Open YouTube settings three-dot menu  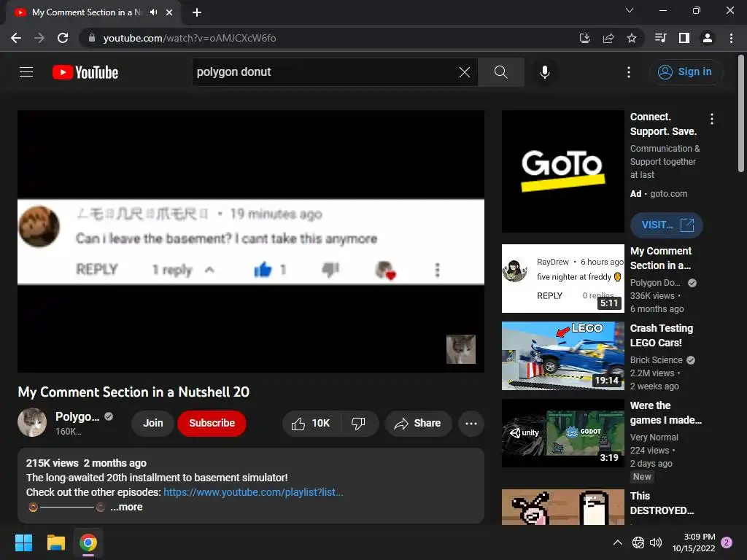coord(629,72)
